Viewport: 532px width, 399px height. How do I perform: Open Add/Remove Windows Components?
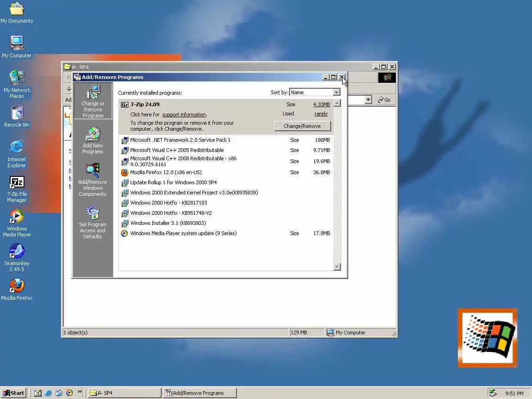coord(92,180)
